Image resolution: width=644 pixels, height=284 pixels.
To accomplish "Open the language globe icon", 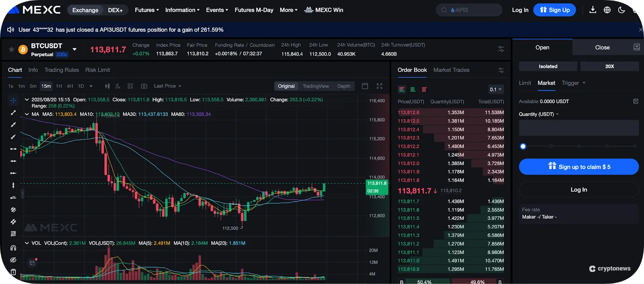I will coord(607,10).
